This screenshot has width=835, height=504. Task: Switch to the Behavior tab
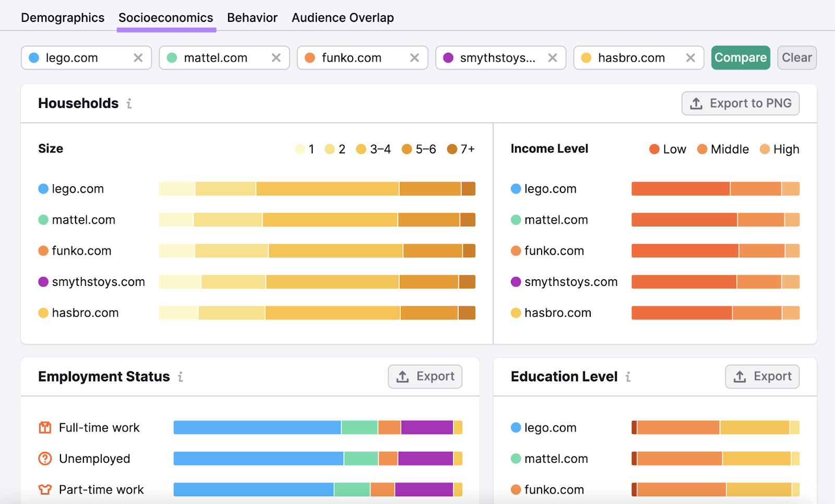click(x=252, y=17)
